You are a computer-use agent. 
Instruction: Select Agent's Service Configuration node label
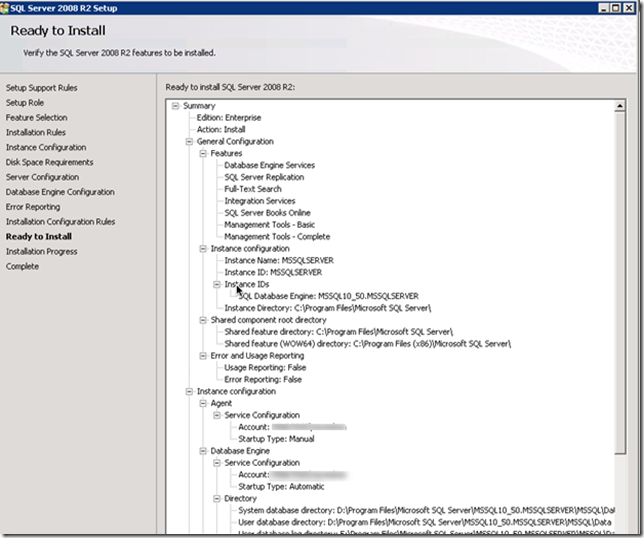[262, 416]
